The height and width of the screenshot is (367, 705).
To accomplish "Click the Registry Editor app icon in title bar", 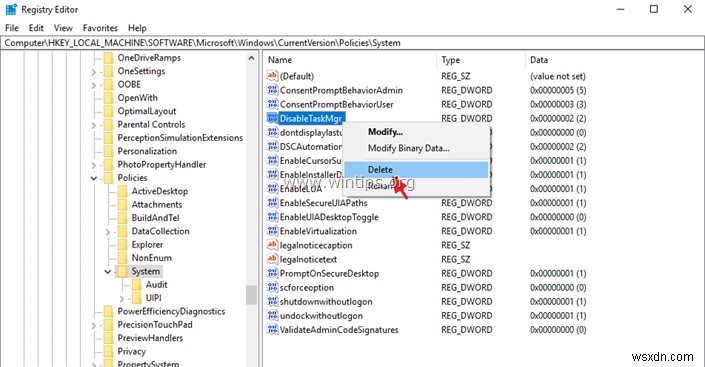I will click(11, 9).
